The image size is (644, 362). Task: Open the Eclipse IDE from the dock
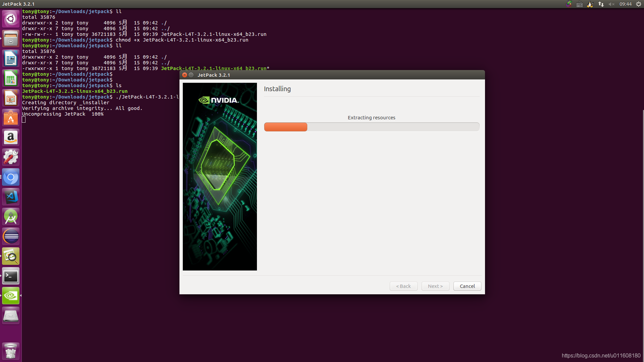click(x=11, y=236)
